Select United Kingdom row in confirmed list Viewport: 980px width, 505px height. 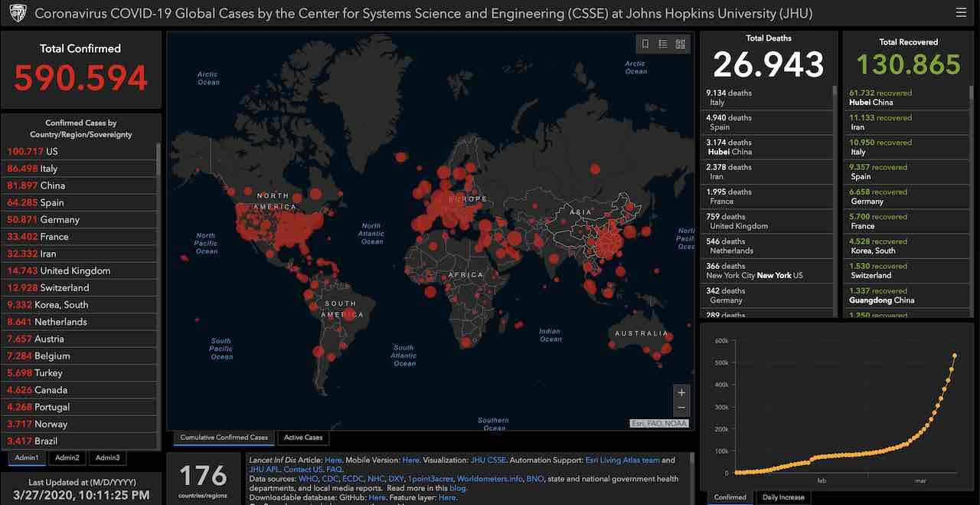click(80, 271)
